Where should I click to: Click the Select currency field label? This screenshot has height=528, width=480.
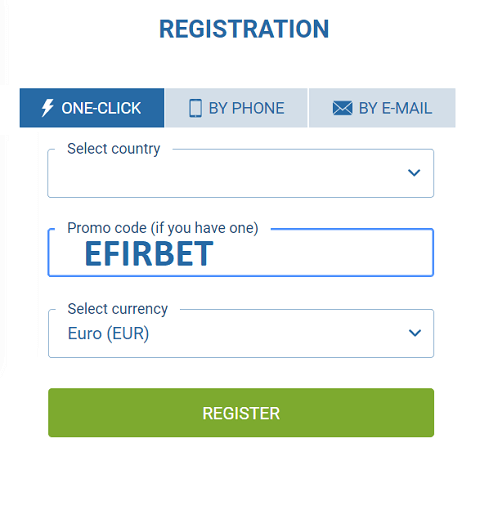(118, 309)
